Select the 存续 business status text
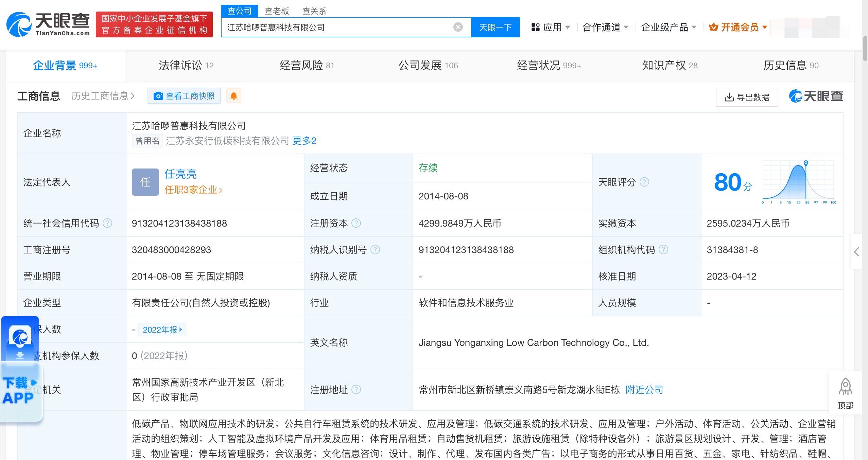The height and width of the screenshot is (460, 868). 428,168
